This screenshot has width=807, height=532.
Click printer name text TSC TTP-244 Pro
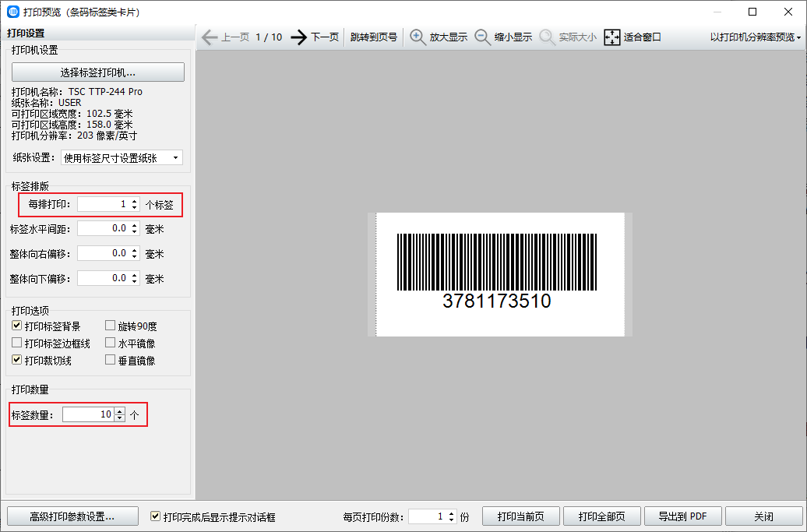point(105,92)
